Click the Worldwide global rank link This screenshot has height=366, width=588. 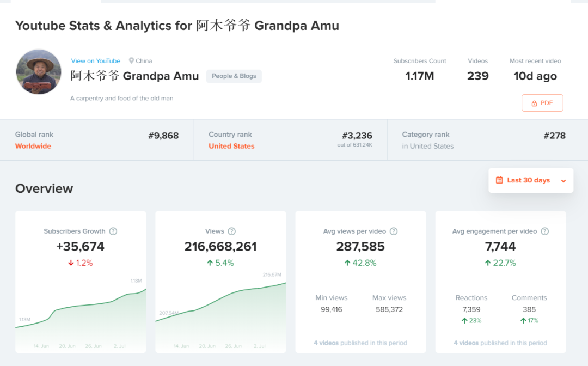click(x=33, y=147)
